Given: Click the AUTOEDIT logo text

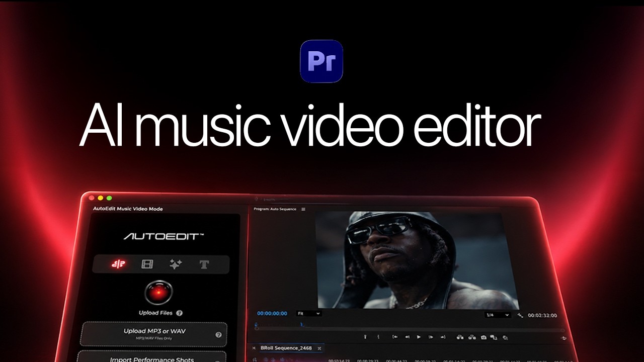Looking at the screenshot, I should click(x=164, y=236).
